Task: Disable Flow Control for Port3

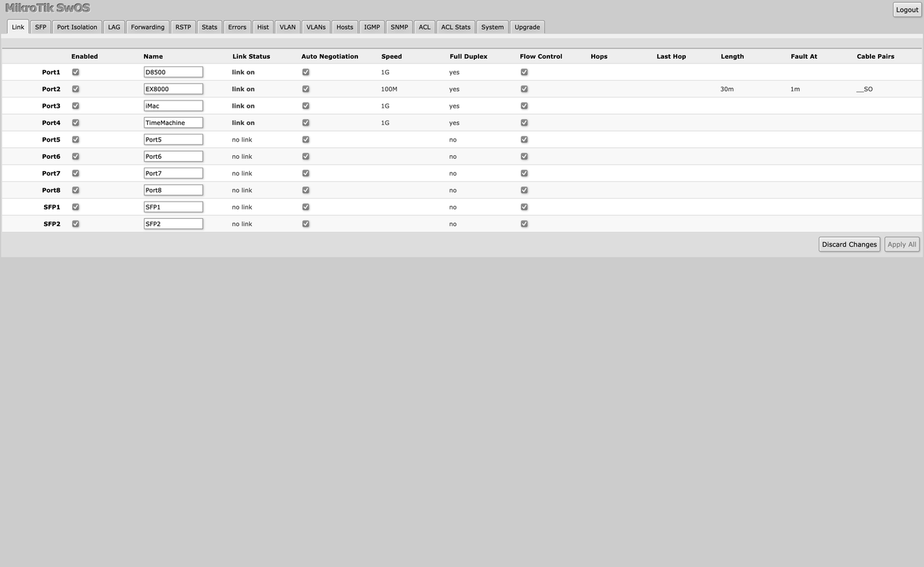Action: tap(524, 105)
